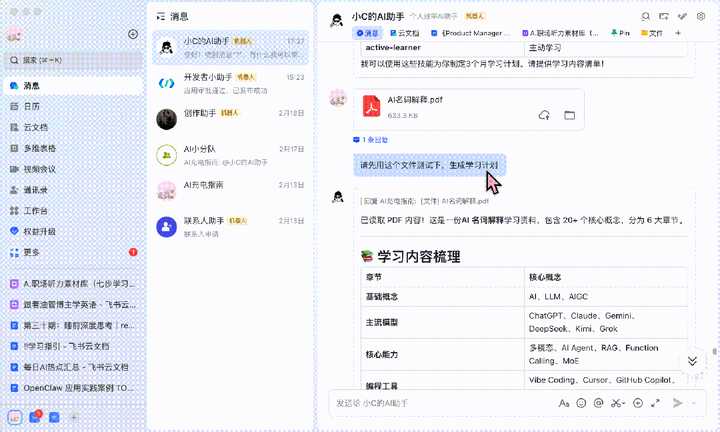
Task: Open the 联系人助手 conversation
Action: 231,227
